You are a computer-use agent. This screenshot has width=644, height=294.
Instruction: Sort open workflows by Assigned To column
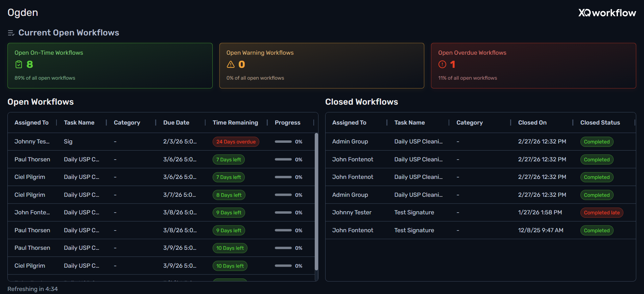pyautogui.click(x=31, y=123)
